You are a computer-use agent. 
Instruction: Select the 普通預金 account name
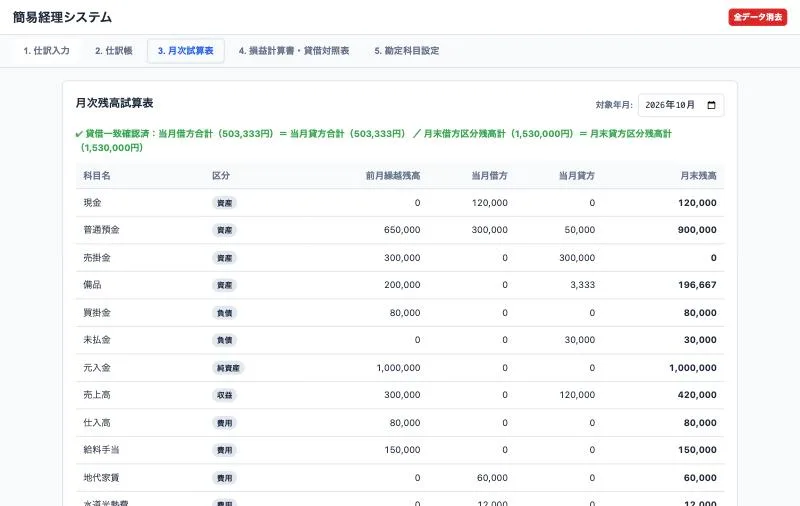coord(102,230)
